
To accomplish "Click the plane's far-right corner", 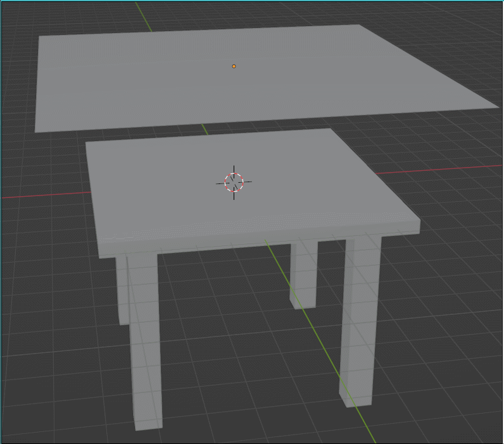I will click(496, 108).
